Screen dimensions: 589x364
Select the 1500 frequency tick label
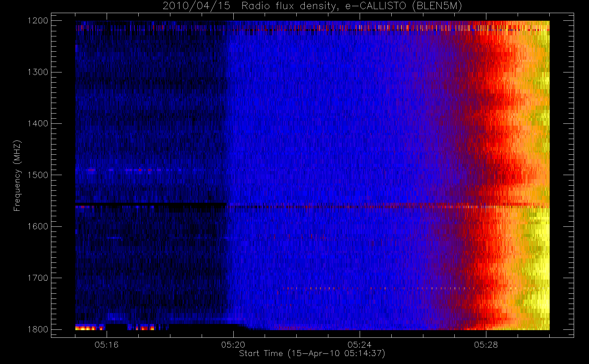[38, 175]
